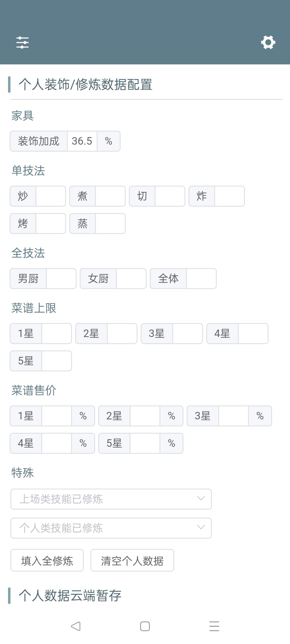Click the 装饰加成 value field showing 36.5
Screen dimensions: 290x644
pos(82,141)
